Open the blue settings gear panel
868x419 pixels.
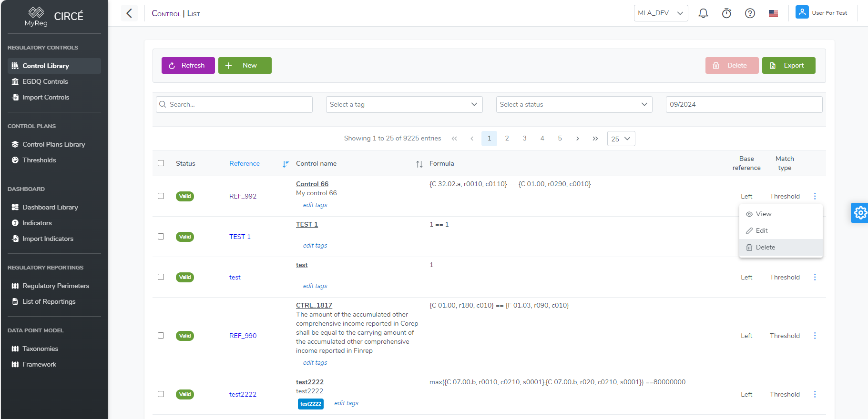[x=860, y=213]
